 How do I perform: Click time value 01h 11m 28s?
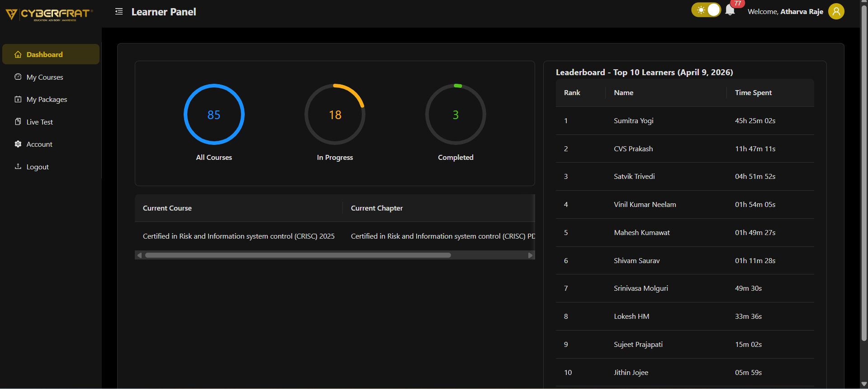[755, 260]
